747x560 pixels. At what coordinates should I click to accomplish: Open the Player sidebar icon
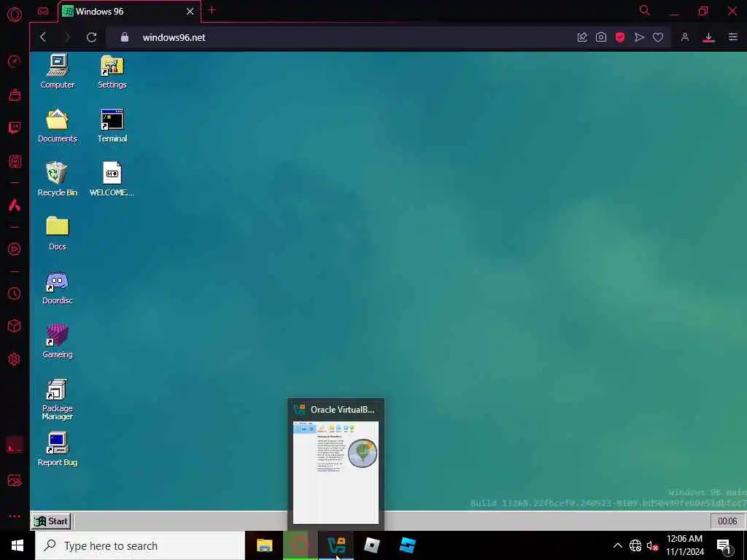[15, 249]
